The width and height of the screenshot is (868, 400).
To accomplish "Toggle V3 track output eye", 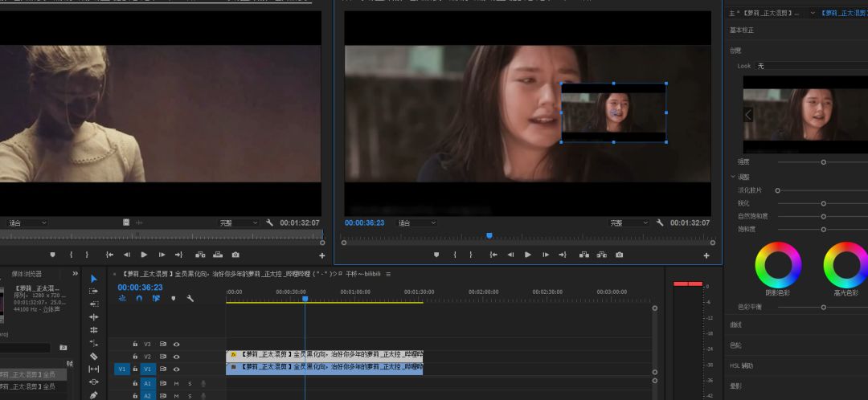I will point(177,344).
